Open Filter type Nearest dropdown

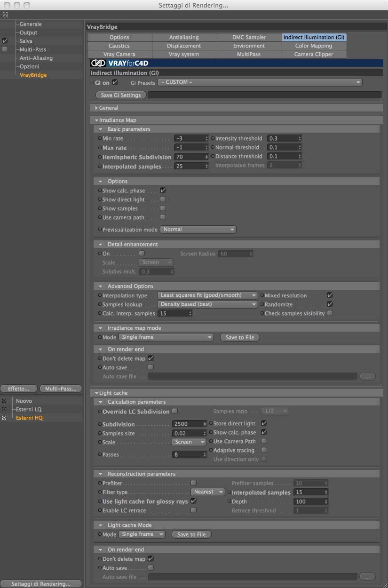209,492
